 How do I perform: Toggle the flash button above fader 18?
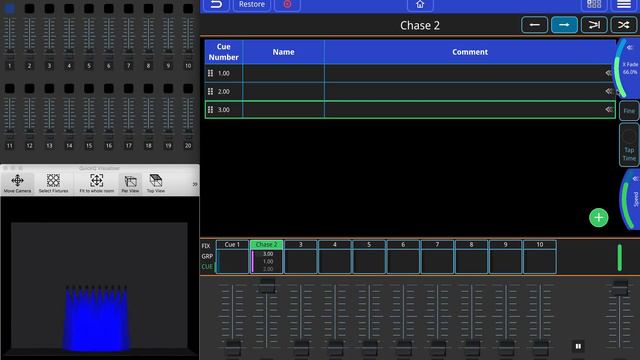pyautogui.click(x=148, y=89)
